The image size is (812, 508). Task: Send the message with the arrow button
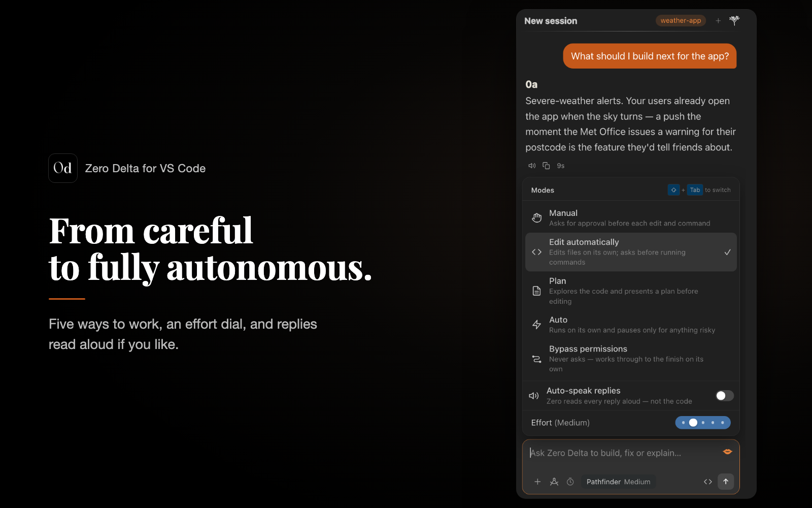pos(726,482)
